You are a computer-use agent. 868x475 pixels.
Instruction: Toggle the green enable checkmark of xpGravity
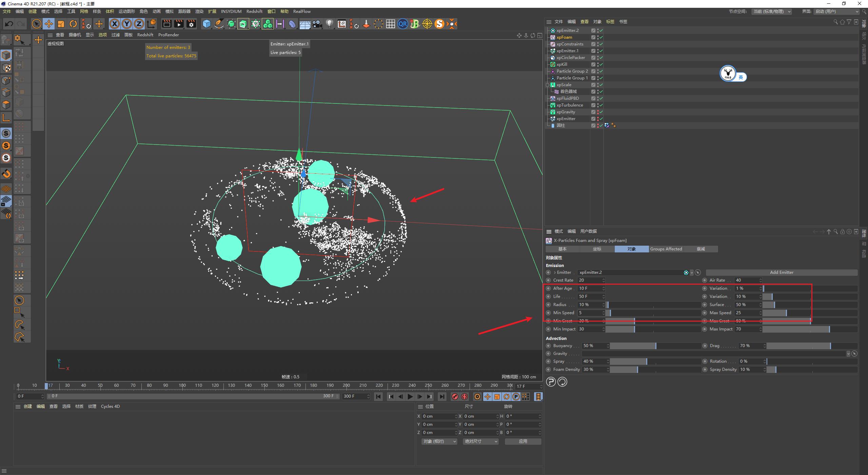[601, 112]
